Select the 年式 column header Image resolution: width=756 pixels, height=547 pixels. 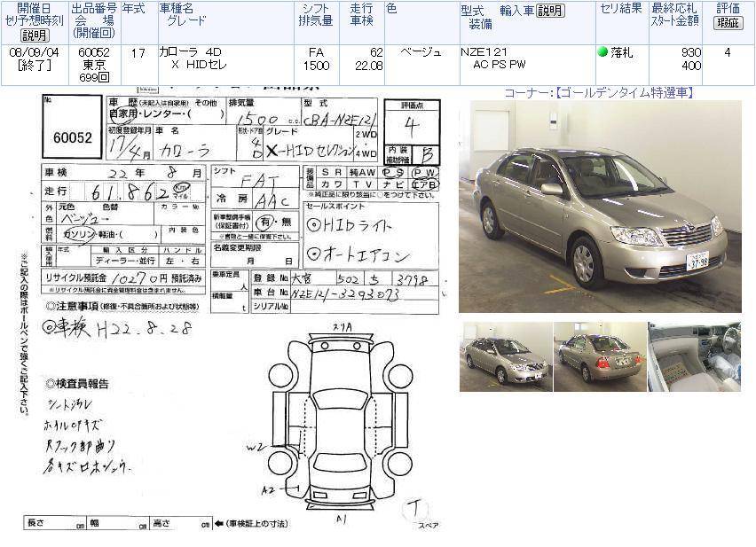(134, 8)
